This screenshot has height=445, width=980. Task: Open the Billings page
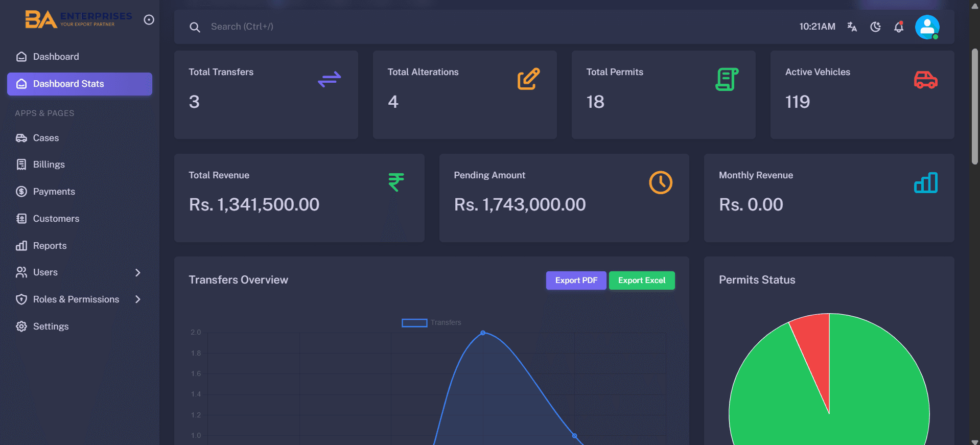[80, 165]
